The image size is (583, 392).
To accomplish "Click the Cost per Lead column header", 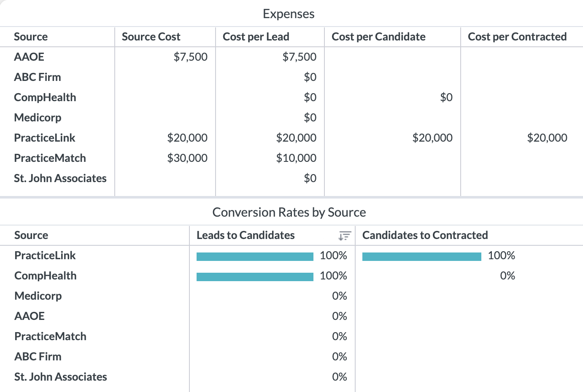I will [x=256, y=37].
